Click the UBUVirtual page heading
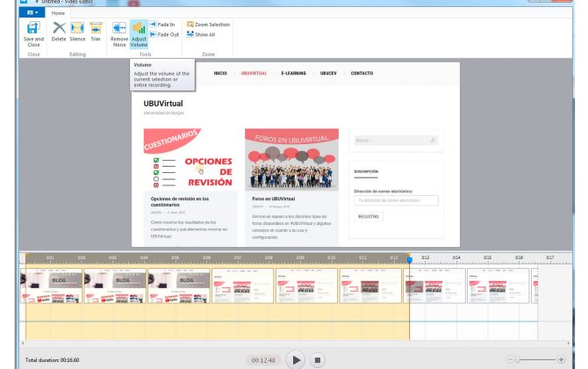This screenshot has width=588, height=369. coord(163,103)
